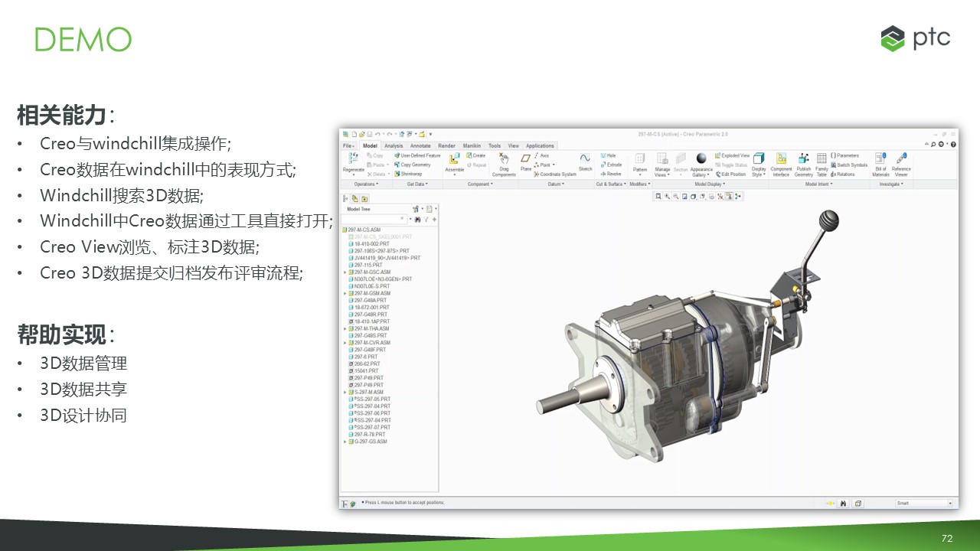The width and height of the screenshot is (980, 551).
Task: Activate the Drag Components tool
Action: (x=504, y=165)
